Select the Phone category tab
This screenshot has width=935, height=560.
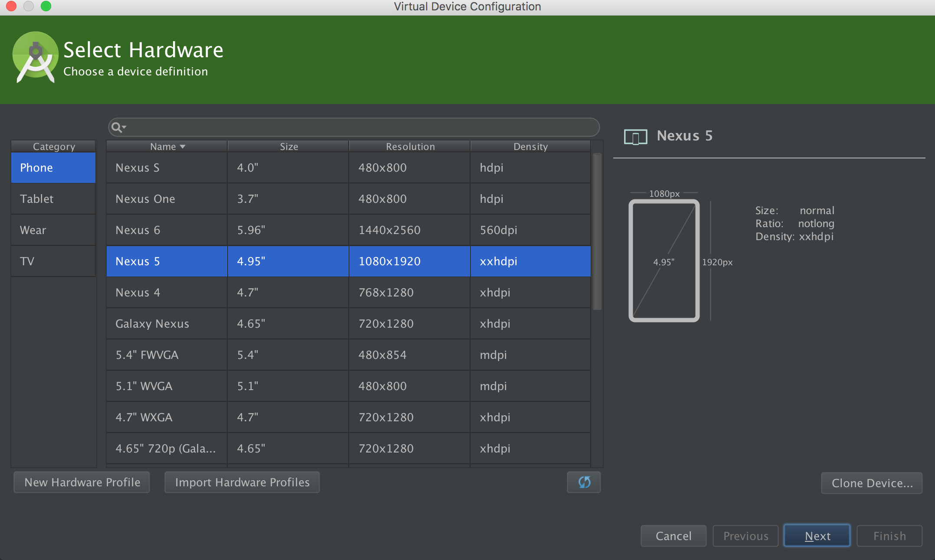(x=53, y=167)
